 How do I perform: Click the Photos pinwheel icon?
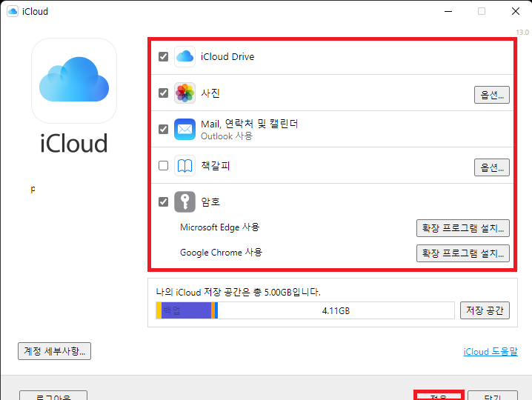click(x=184, y=93)
